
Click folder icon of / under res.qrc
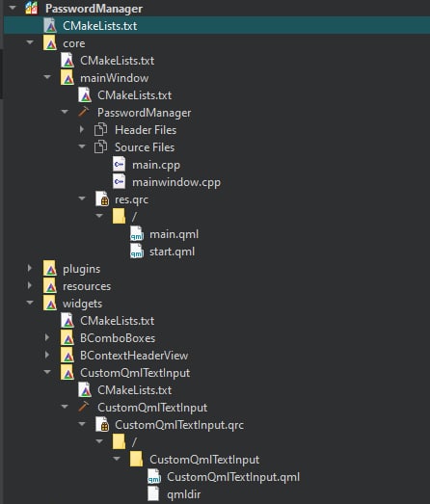[119, 216]
